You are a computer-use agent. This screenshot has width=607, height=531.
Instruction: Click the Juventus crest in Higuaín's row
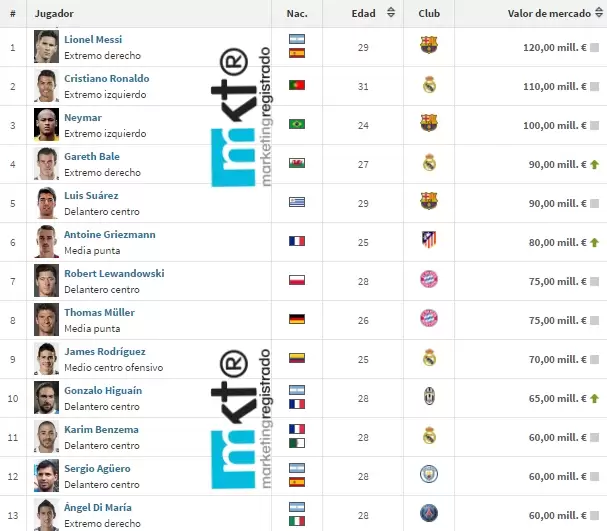point(429,396)
